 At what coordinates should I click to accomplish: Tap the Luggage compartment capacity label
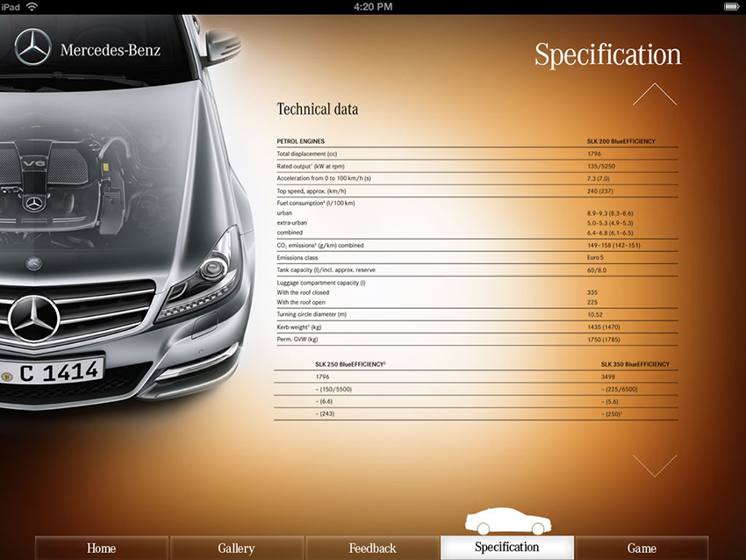pyautogui.click(x=321, y=283)
